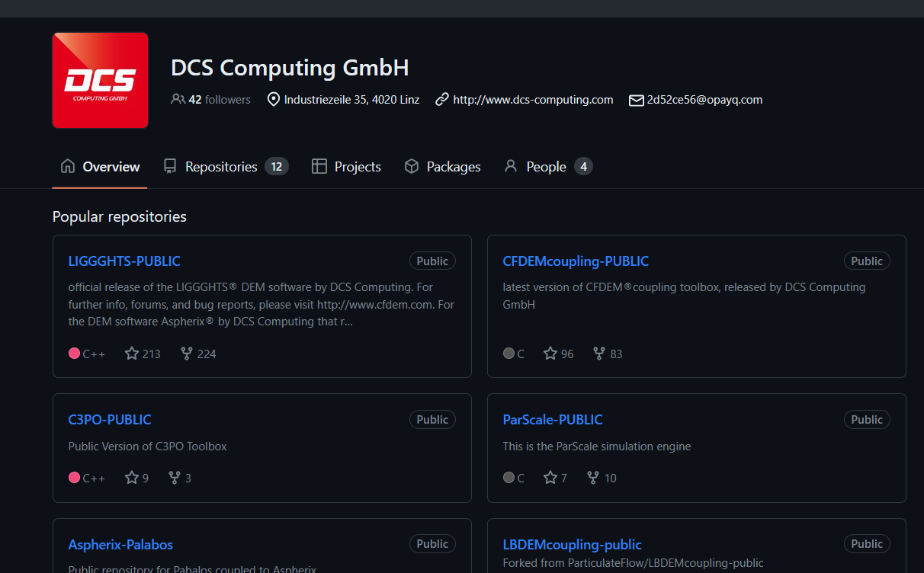Open the LIGGGHTS-PUBLIC repository
Screen dimensions: 924x573
(124, 261)
